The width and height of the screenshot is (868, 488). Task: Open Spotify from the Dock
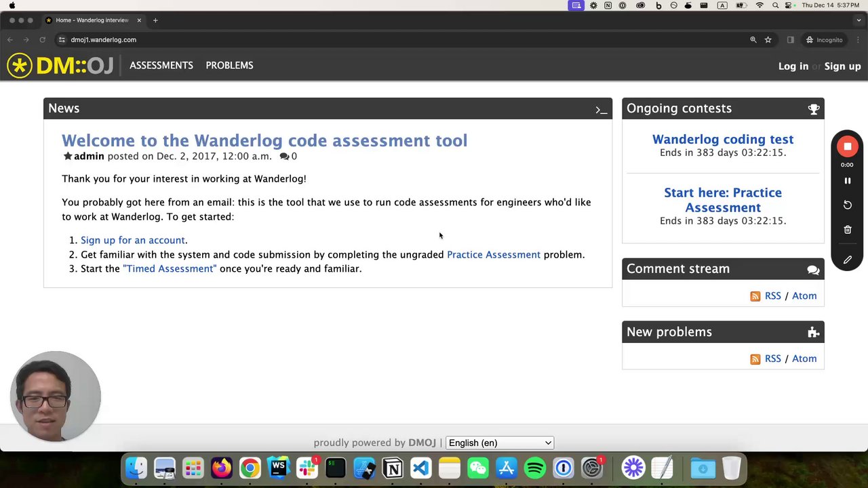[535, 468]
